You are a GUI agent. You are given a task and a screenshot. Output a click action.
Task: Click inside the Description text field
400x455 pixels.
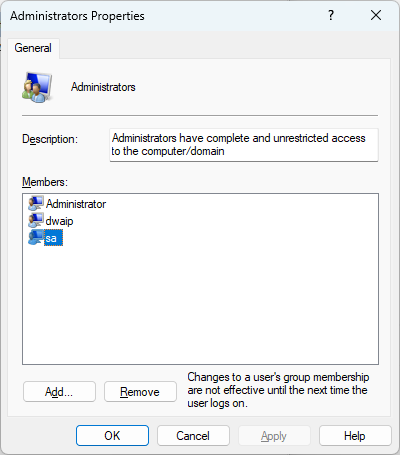pyautogui.click(x=244, y=145)
